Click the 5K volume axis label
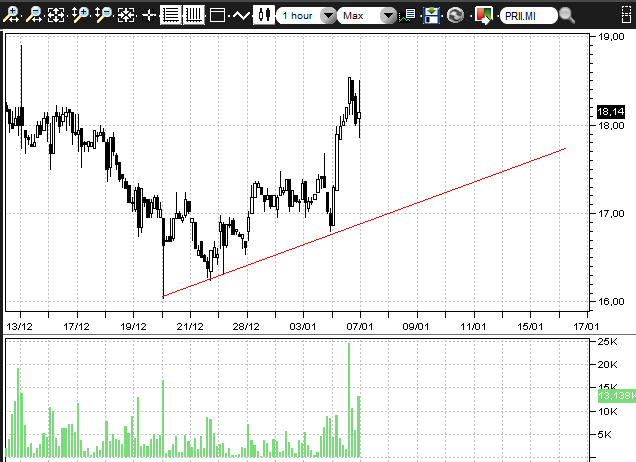 tap(604, 434)
